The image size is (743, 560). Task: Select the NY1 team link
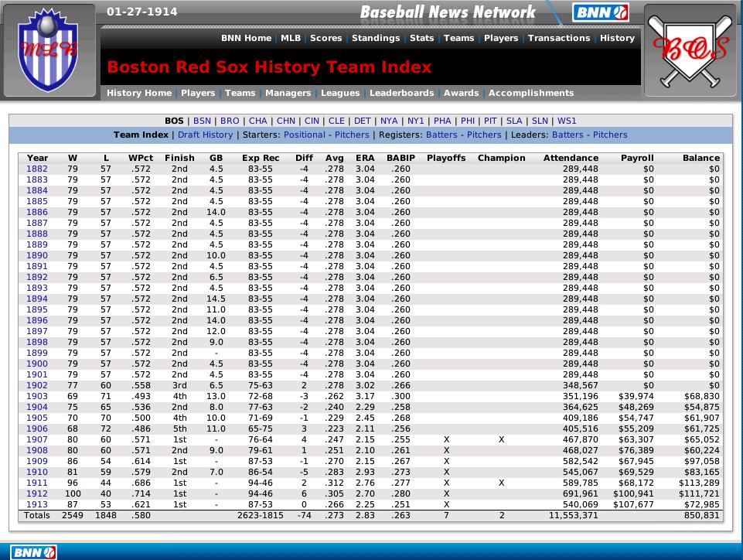(415, 121)
